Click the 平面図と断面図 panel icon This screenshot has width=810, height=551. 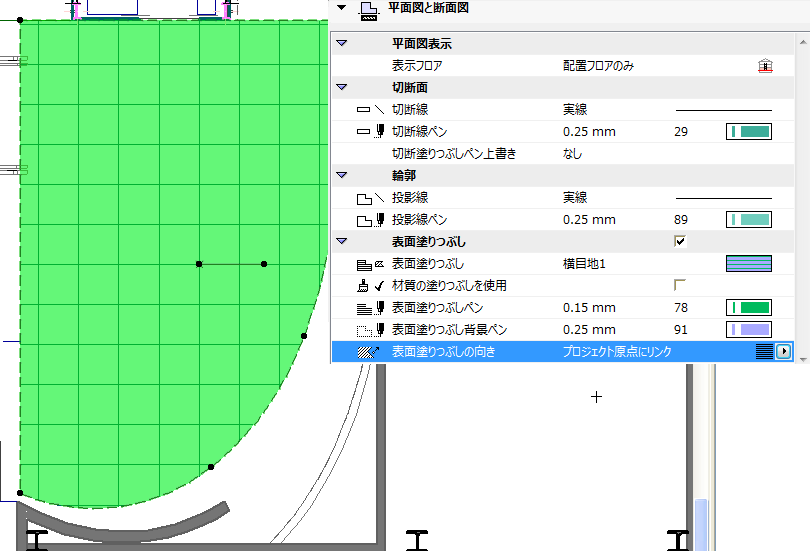pyautogui.click(x=369, y=11)
